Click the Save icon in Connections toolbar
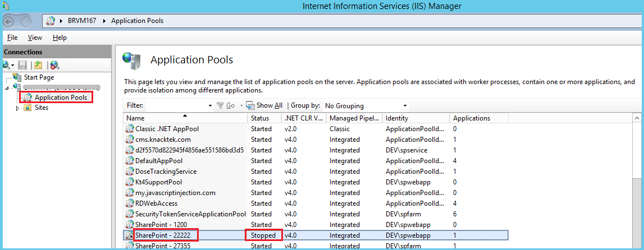Image resolution: width=644 pixels, height=250 pixels. (x=23, y=65)
